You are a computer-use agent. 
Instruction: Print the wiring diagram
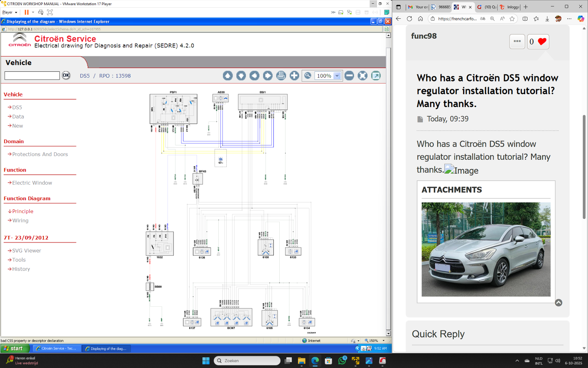pyautogui.click(x=281, y=75)
